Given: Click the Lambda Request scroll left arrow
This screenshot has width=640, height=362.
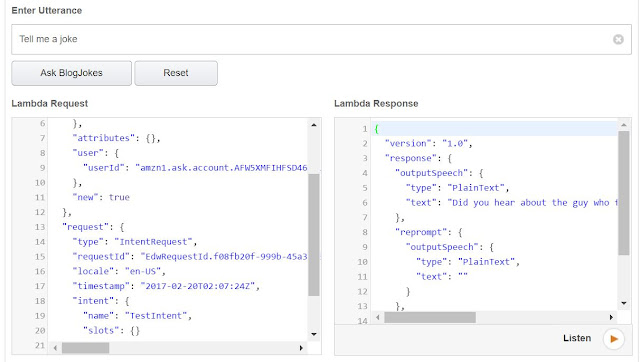Looking at the screenshot, I should tap(55, 348).
